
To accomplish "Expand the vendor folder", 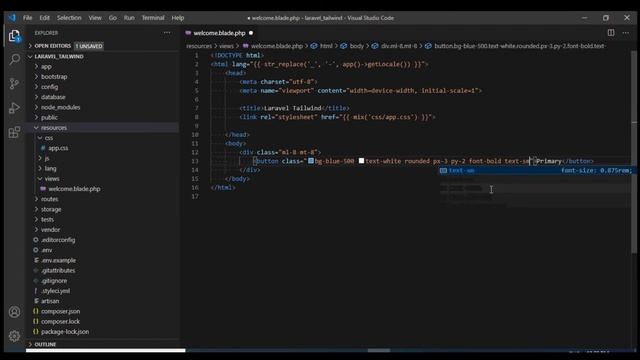I will point(50,230).
